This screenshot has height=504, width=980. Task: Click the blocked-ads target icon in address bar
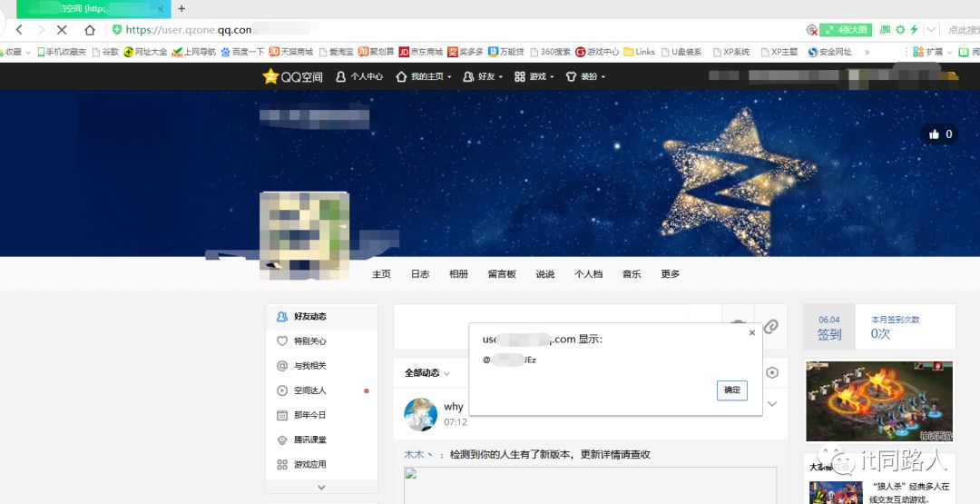(812, 29)
